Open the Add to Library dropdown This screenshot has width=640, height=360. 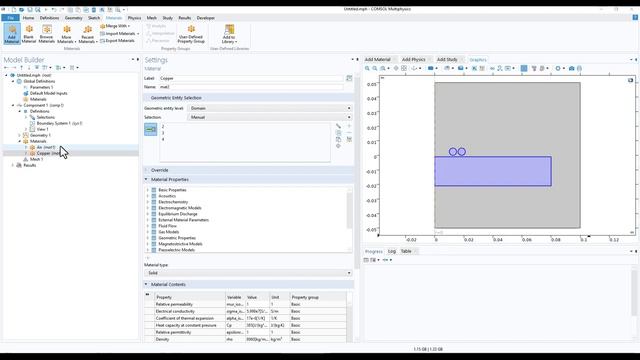coord(229,34)
